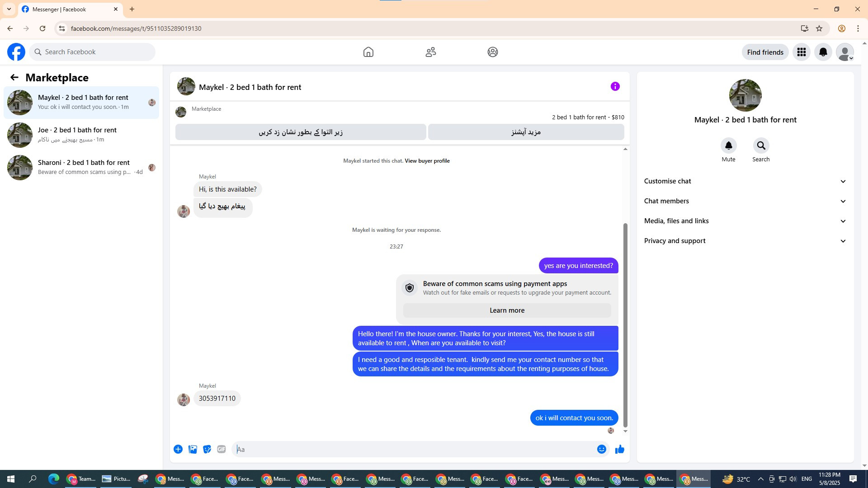The height and width of the screenshot is (488, 868).
Task: Open Microsoft Edge from taskbar
Action: point(54,479)
